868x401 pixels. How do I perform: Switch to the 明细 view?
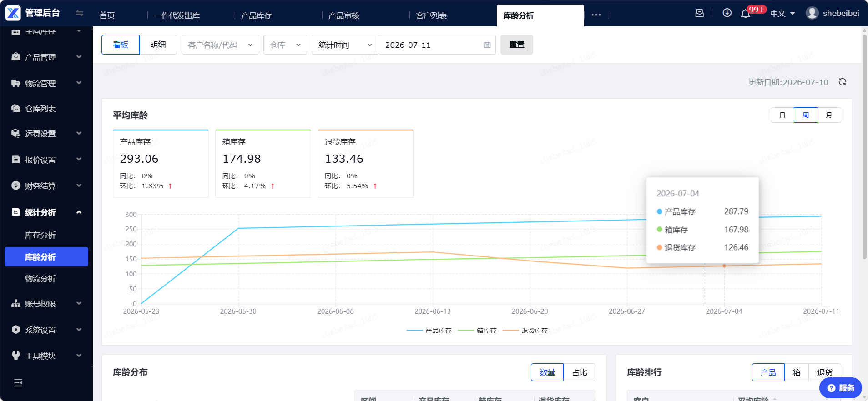coord(158,45)
